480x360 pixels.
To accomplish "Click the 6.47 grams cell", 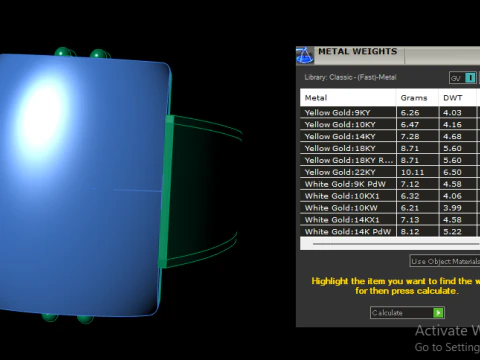I will click(x=417, y=125).
